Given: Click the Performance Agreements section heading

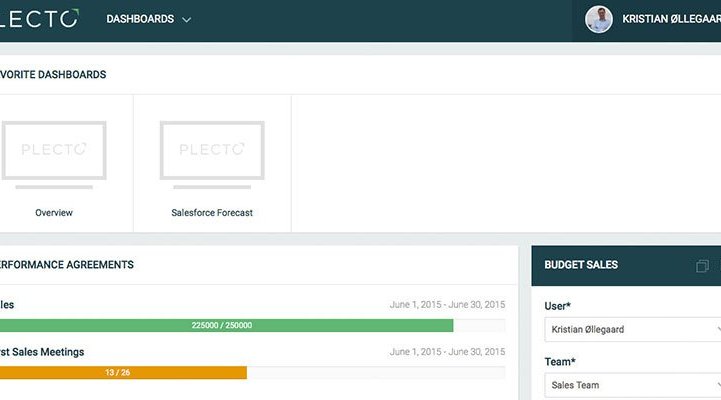Looking at the screenshot, I should tap(66, 265).
